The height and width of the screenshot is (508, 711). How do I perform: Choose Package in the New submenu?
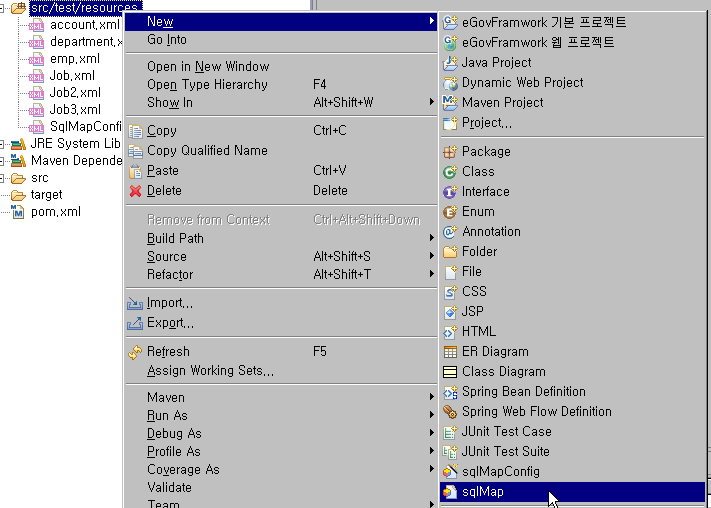coord(486,151)
